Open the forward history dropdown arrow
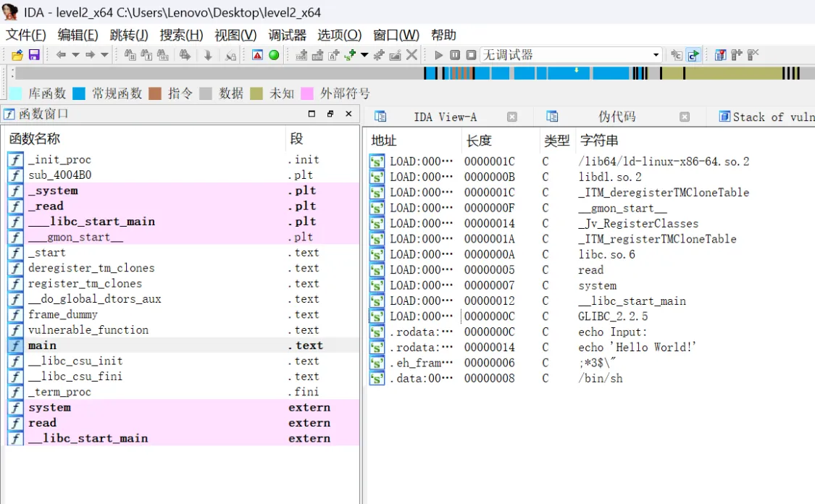 click(104, 55)
